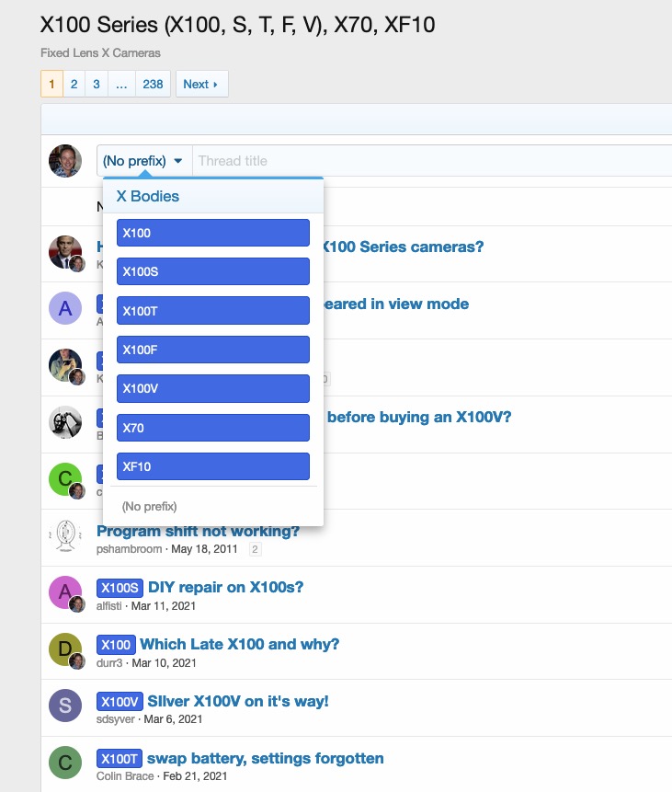The image size is (672, 792).
Task: Click the Mar 10, 2021 date link
Action: 164,662
